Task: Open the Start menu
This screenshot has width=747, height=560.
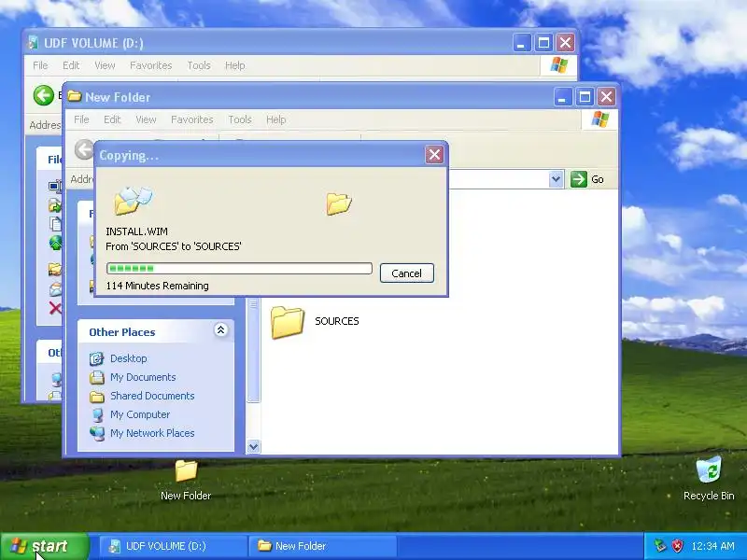Action: (45, 546)
